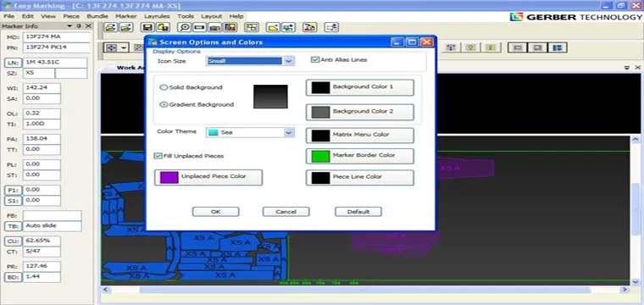Click the multicolored blocks toolbar icon

click(x=230, y=27)
